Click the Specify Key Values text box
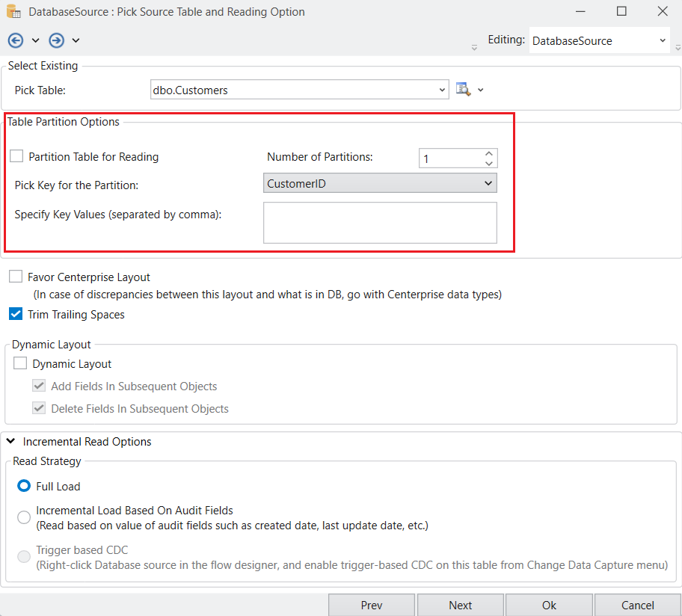 pyautogui.click(x=380, y=223)
